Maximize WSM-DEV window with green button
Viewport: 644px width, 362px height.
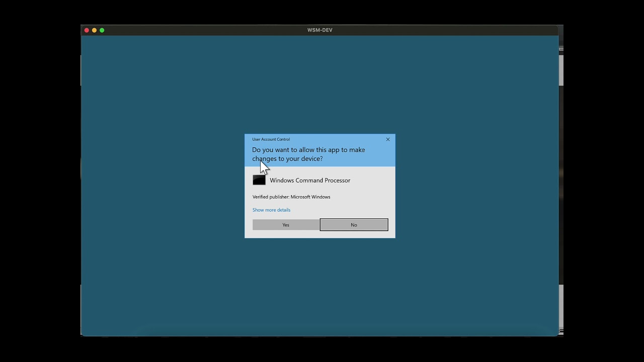(102, 30)
